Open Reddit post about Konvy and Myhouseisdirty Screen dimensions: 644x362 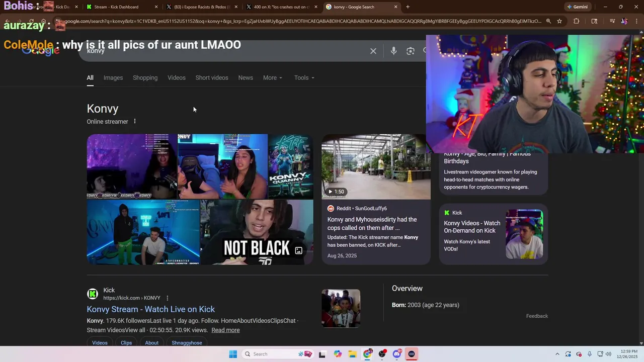[372, 224]
